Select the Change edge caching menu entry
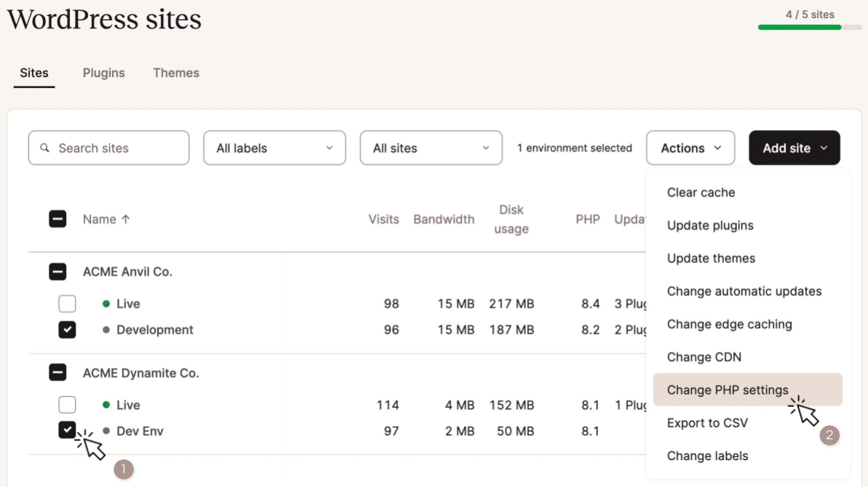 point(730,323)
